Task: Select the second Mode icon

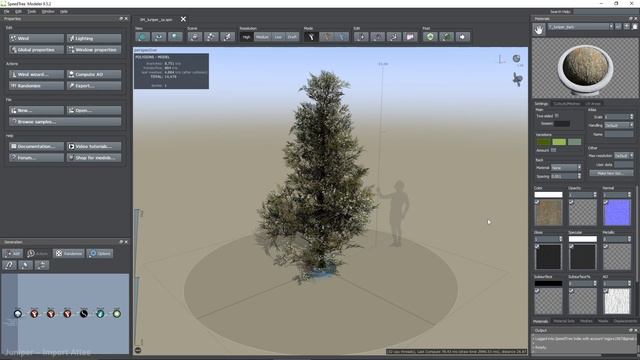Action: coord(327,37)
